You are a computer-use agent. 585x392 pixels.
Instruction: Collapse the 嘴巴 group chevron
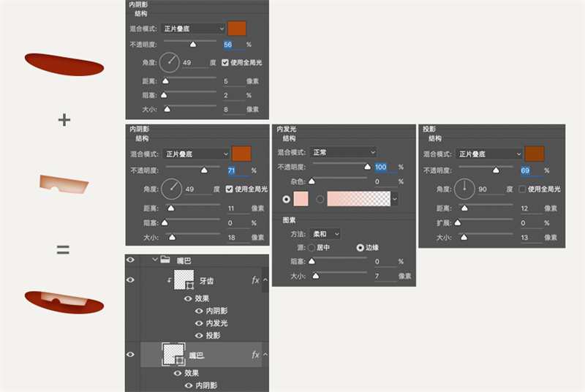click(x=155, y=259)
